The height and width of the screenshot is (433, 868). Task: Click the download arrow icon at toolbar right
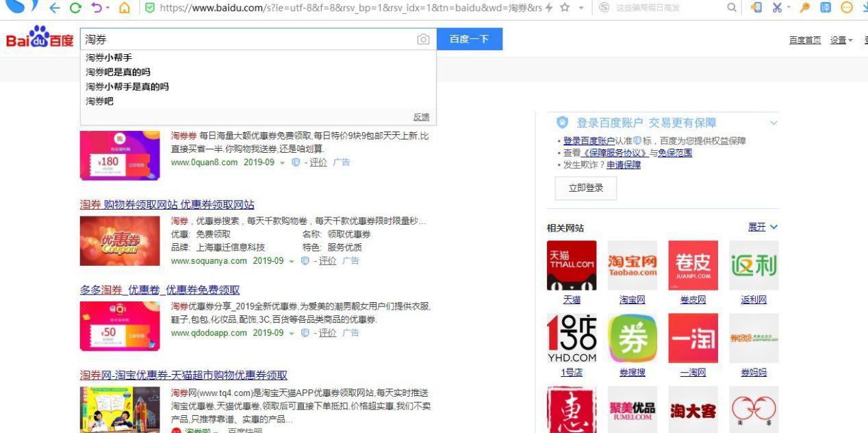865,8
